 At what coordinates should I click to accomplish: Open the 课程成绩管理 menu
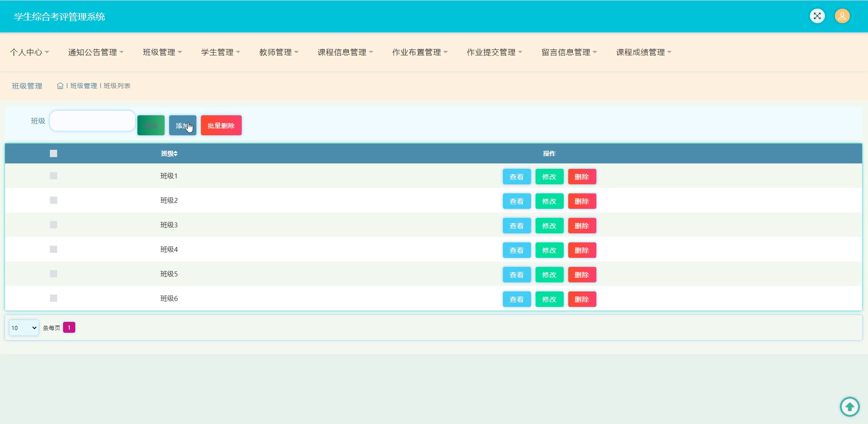click(644, 52)
